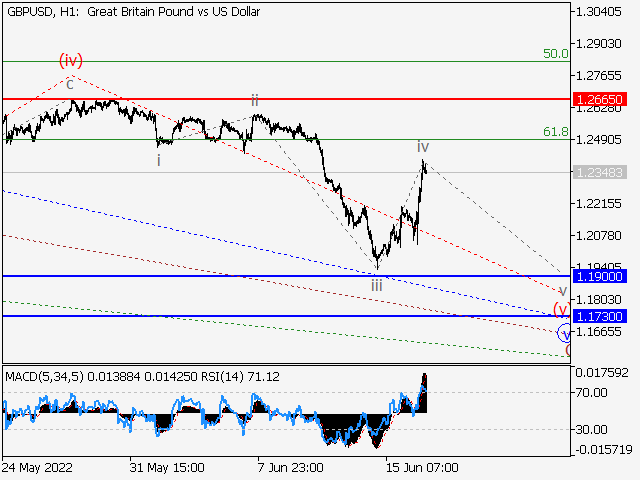This screenshot has width=640, height=480.
Task: Click the 24 May 2022 date label
Action: 38,467
